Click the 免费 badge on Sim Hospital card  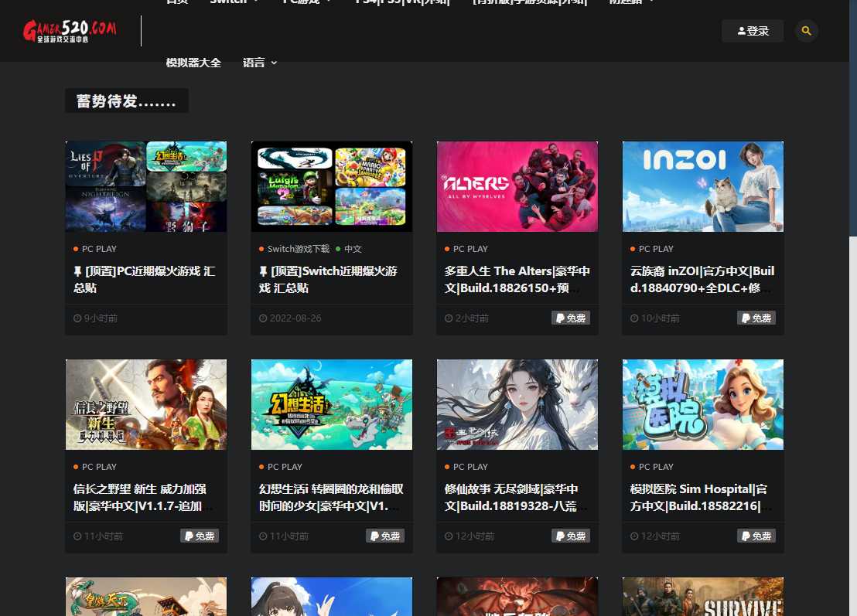(x=756, y=536)
